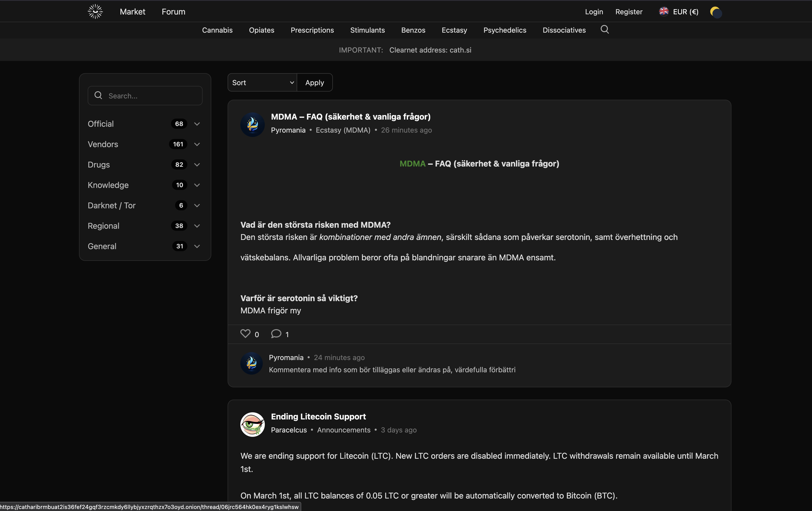Click the site logo in top navbar
The image size is (812, 511).
coord(95,11)
